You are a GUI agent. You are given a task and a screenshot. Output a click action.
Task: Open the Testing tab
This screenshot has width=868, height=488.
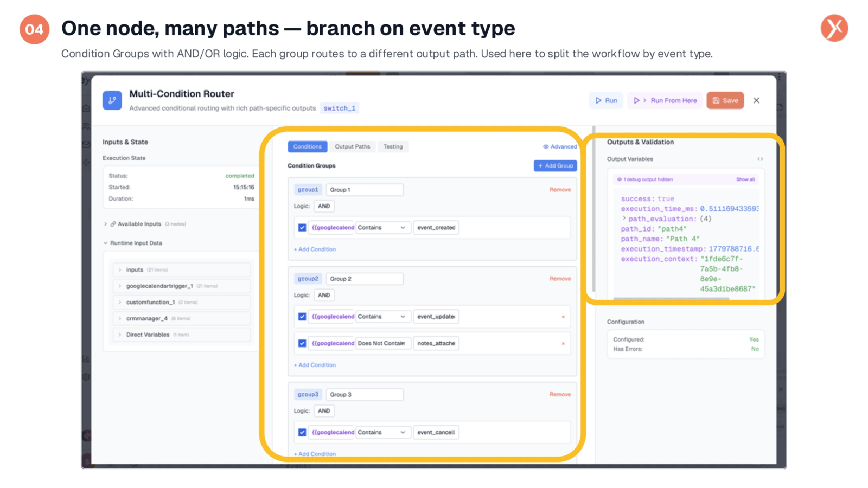[x=393, y=146]
